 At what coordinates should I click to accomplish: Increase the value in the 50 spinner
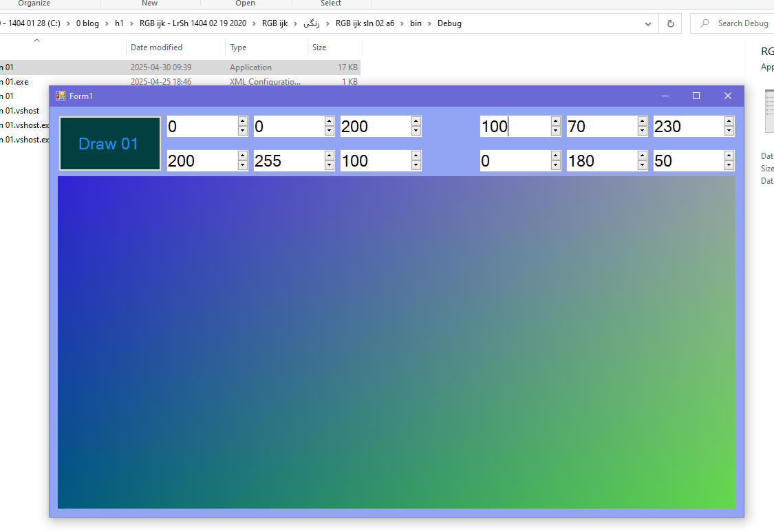coord(729,156)
